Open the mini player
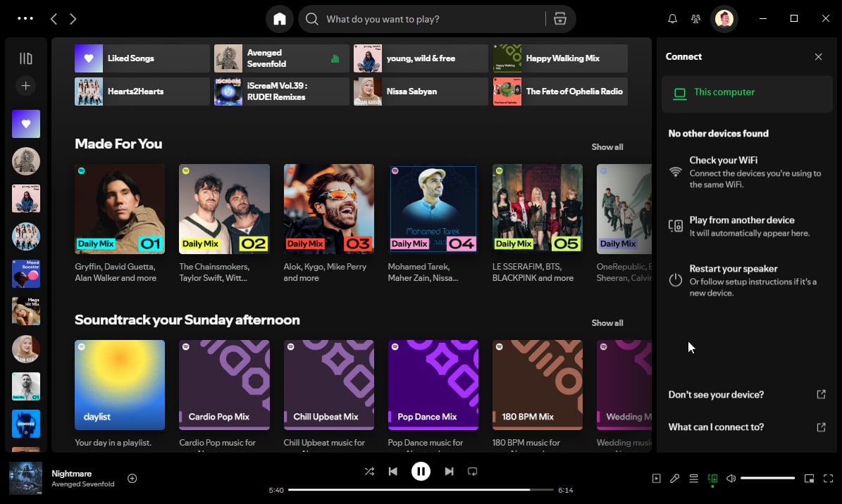This screenshot has width=842, height=504. tap(810, 478)
